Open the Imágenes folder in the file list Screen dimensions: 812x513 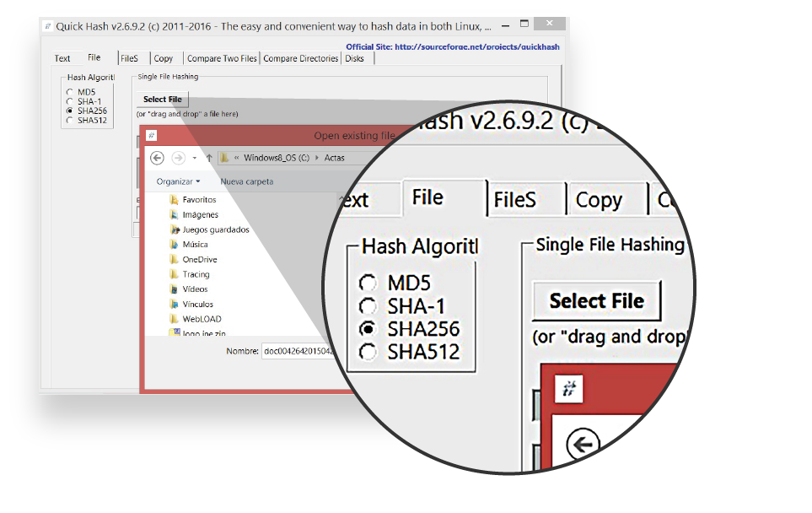[x=200, y=215]
